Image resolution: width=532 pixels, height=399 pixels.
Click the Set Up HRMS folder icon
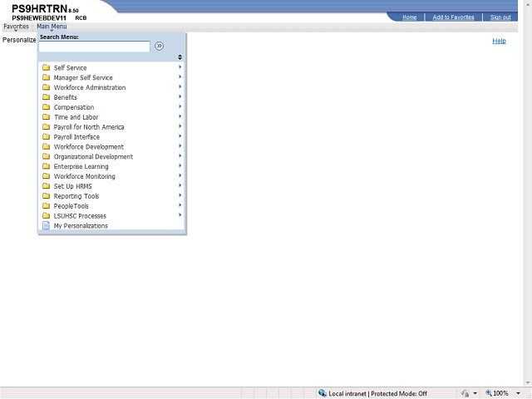tap(47, 186)
